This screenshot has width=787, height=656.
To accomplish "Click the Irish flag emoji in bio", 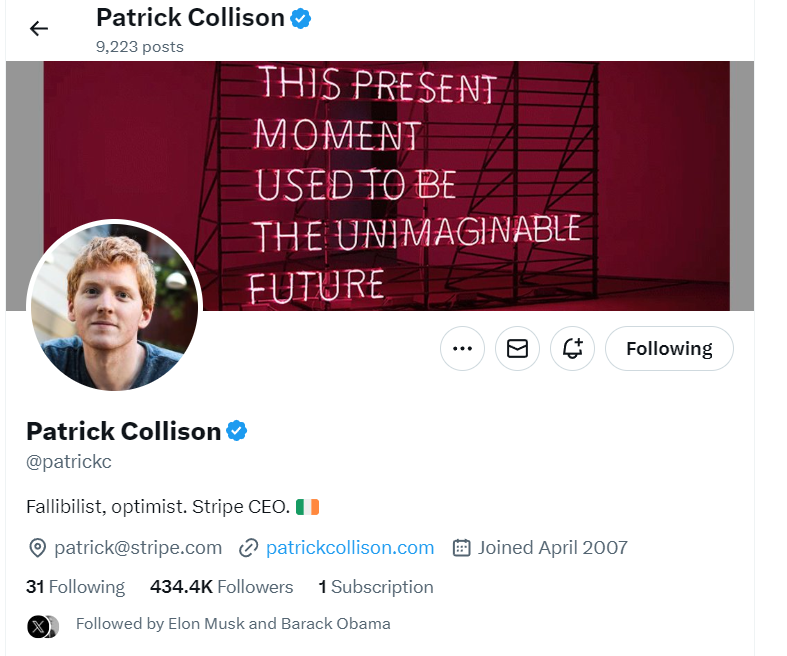I will tap(307, 507).
